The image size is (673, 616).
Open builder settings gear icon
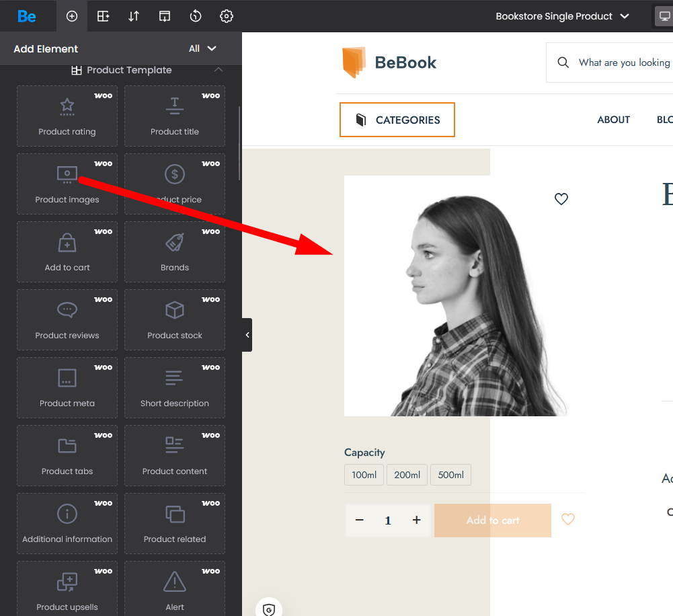[x=227, y=16]
